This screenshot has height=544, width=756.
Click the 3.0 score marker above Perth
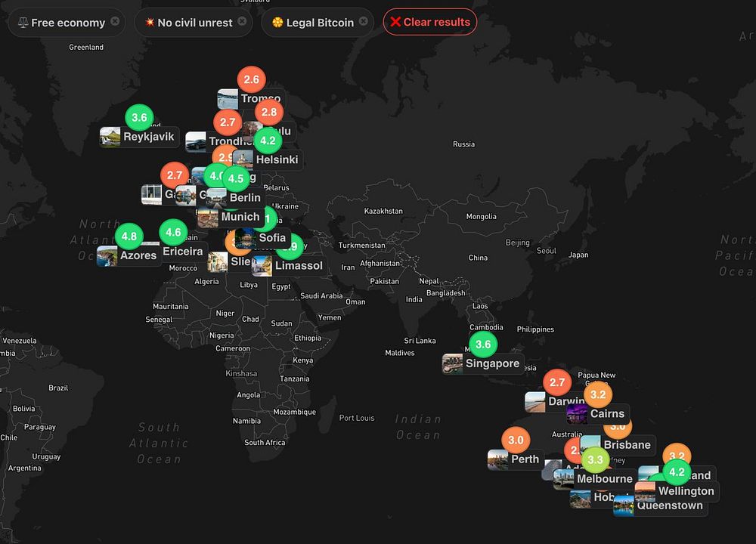coord(516,440)
